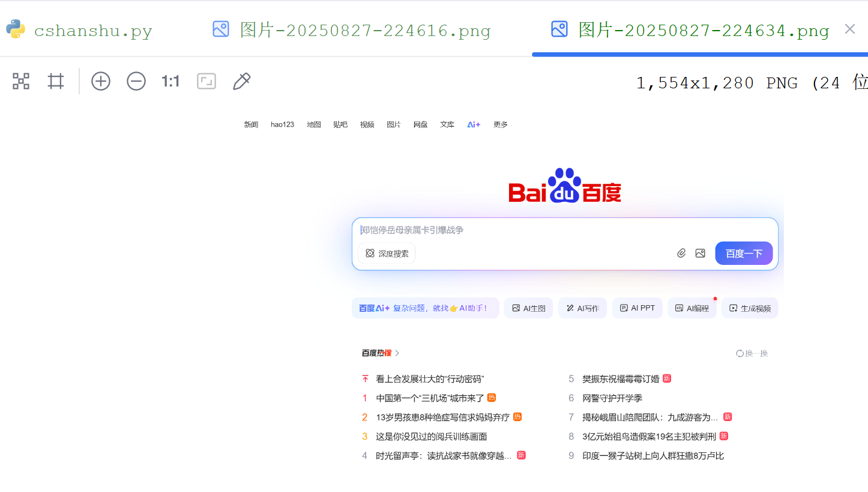Click hot topic 印度一猴子站树上向人群狂撒8万卢比
Image resolution: width=868 pixels, height=492 pixels.
tap(653, 456)
